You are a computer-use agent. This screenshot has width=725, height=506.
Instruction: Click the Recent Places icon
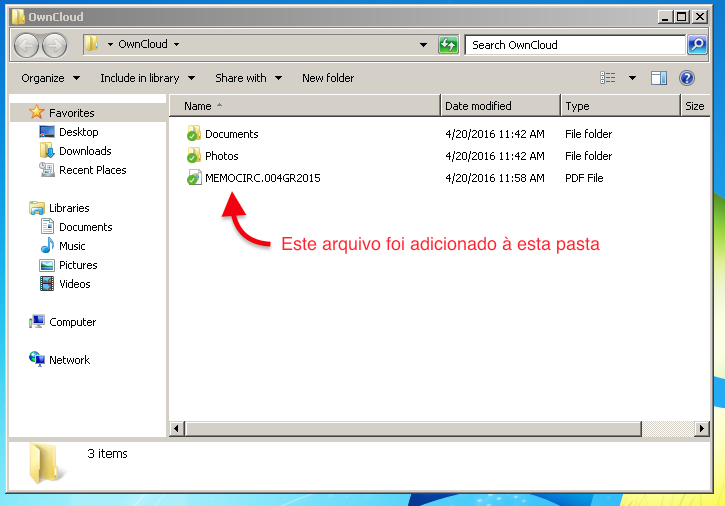47,170
